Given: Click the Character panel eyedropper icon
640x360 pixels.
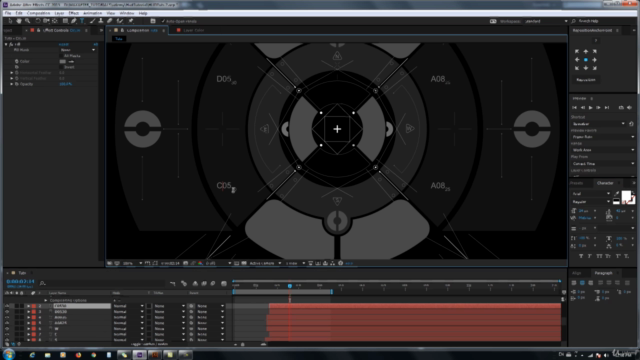Looking at the screenshot, I should (x=616, y=193).
